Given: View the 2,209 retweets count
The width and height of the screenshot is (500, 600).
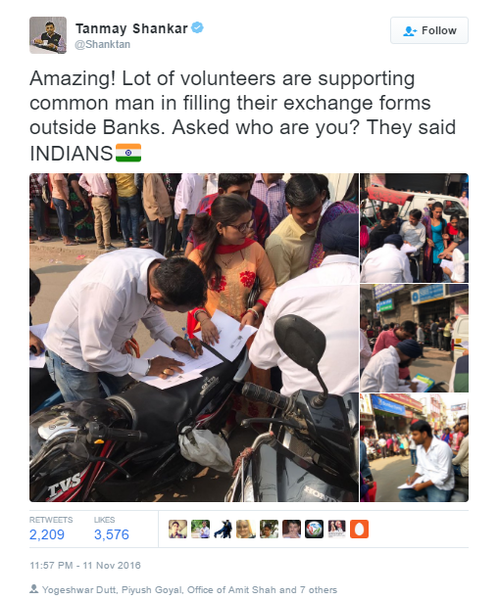Looking at the screenshot, I should (x=47, y=534).
